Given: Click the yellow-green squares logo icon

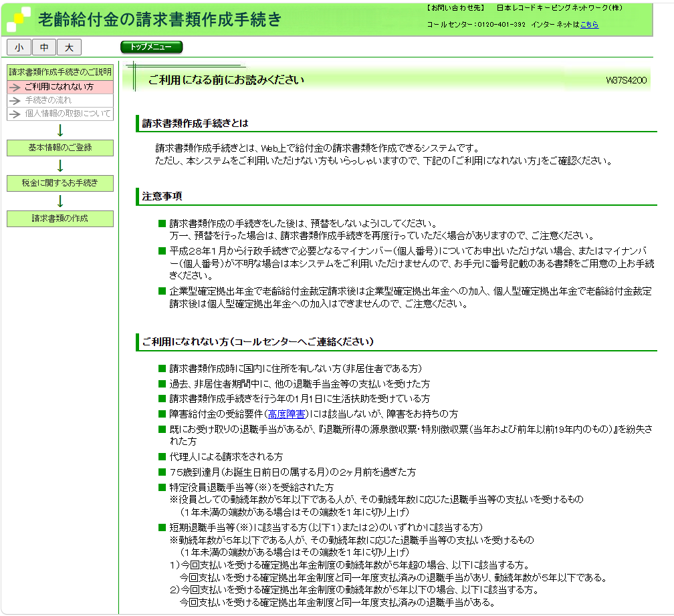Looking at the screenshot, I should point(18,19).
